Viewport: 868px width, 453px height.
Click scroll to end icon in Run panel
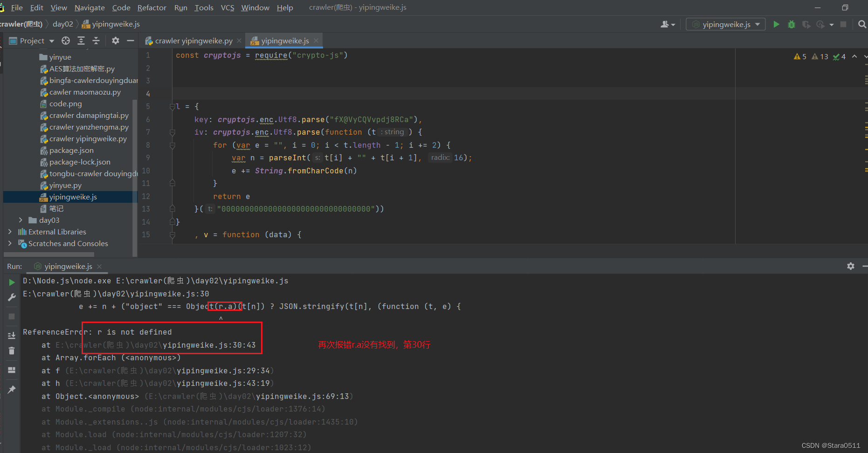click(x=12, y=336)
